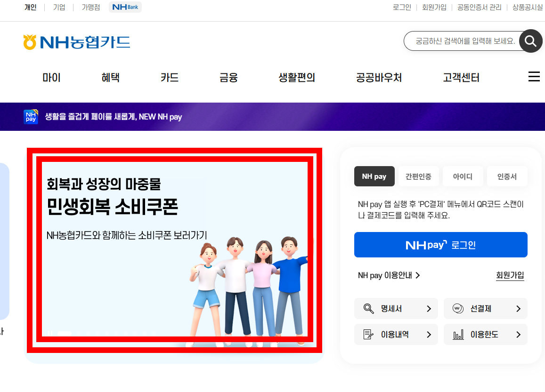Open 상품공시실 link
This screenshot has width=545, height=392.
click(x=527, y=7)
